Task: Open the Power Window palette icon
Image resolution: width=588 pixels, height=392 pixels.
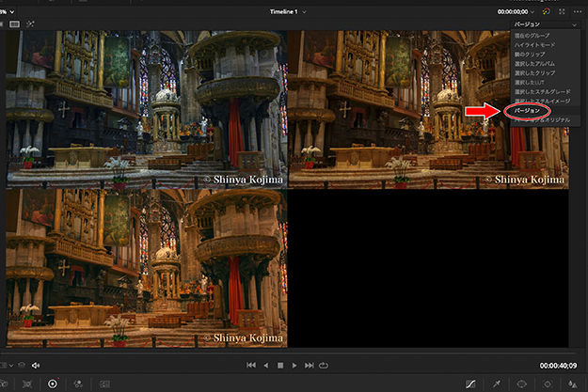Action: 521,384
